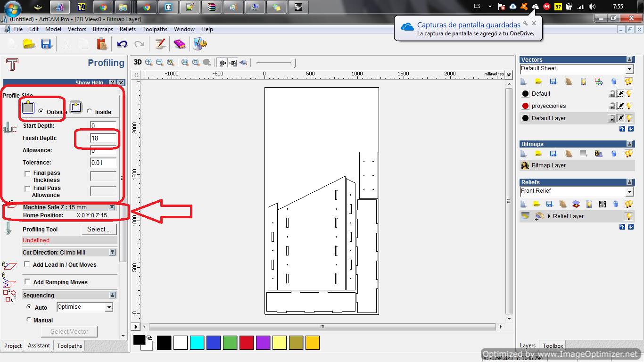Collapse the Vectors panel
The height and width of the screenshot is (362, 644).
[x=629, y=60]
